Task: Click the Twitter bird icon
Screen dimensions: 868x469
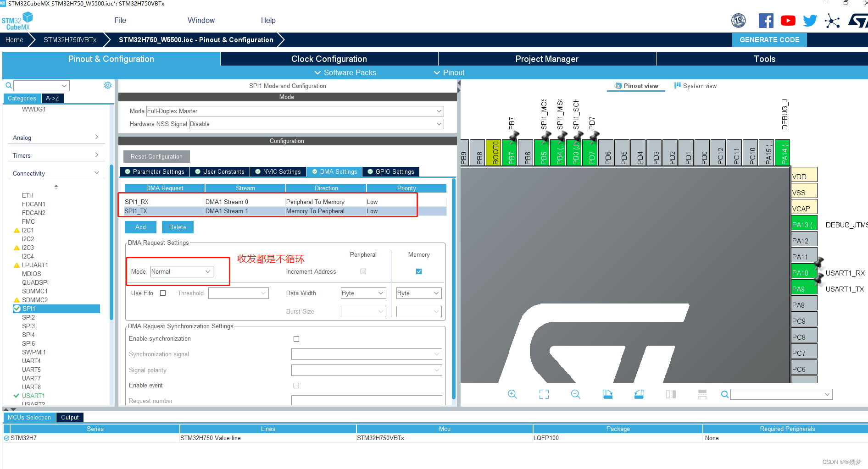Action: [x=810, y=21]
